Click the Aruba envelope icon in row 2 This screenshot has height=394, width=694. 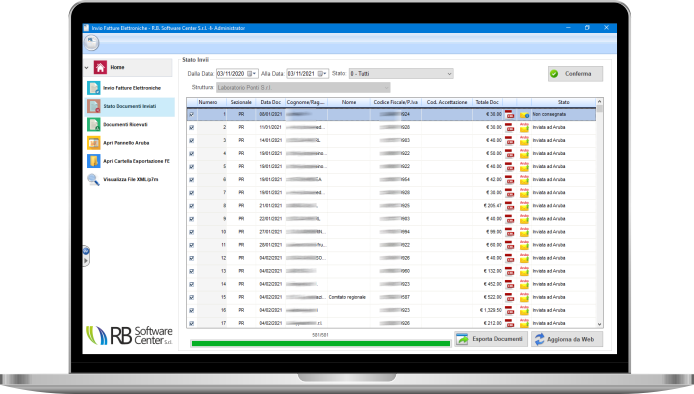(x=524, y=127)
